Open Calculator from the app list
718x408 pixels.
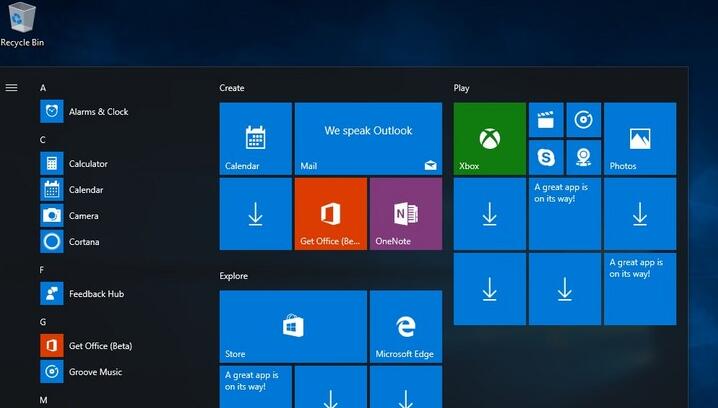[88, 164]
